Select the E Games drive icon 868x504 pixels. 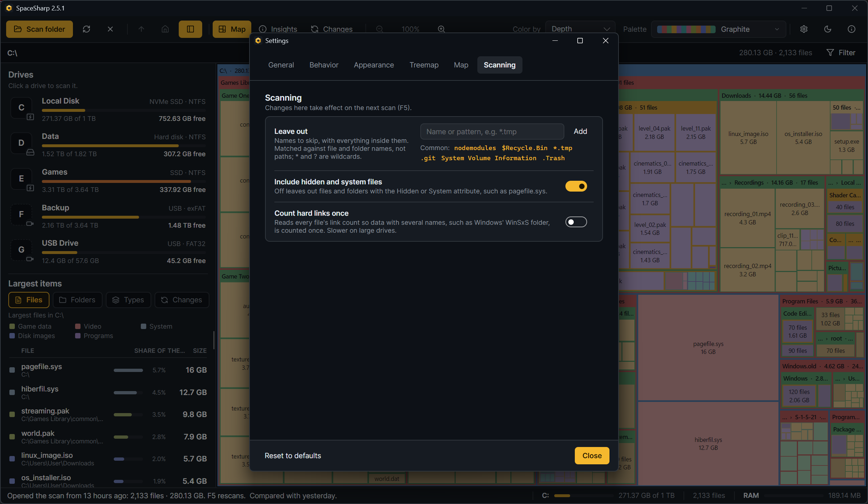22,179
